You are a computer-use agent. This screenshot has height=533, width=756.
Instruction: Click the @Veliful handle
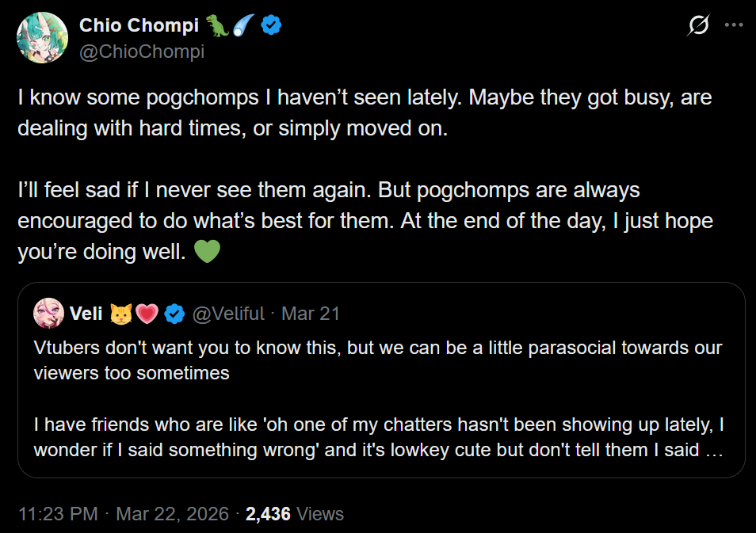point(228,314)
